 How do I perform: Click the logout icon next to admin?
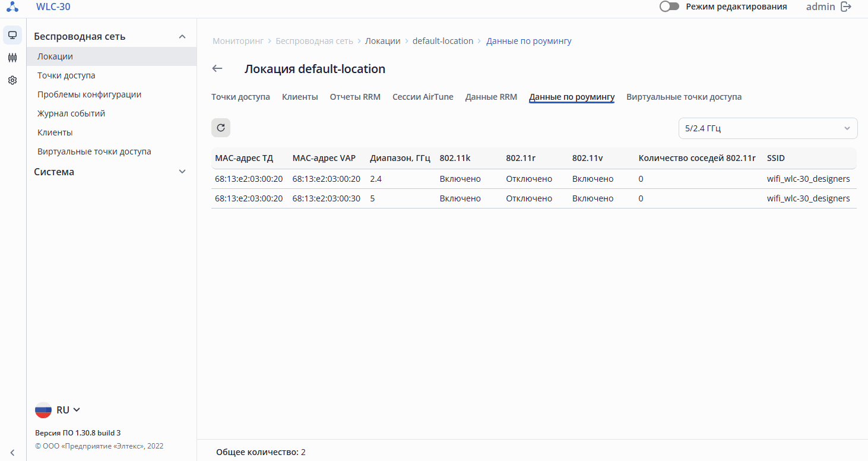[x=847, y=7]
